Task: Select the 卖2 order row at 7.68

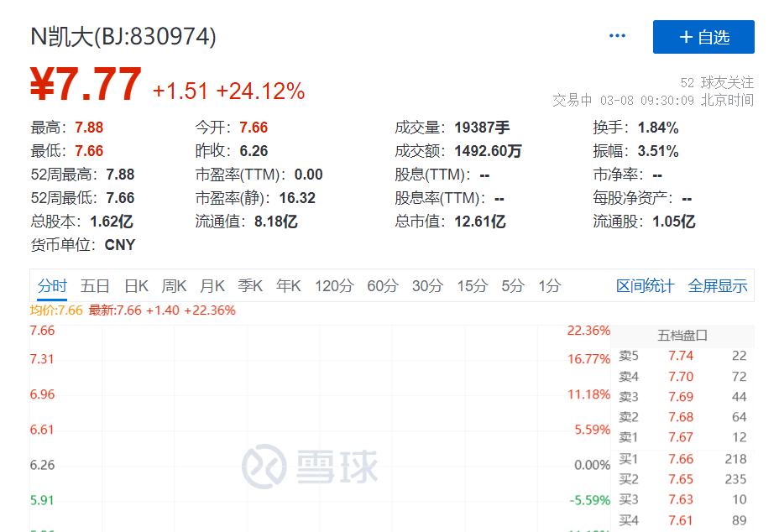Action: click(682, 417)
